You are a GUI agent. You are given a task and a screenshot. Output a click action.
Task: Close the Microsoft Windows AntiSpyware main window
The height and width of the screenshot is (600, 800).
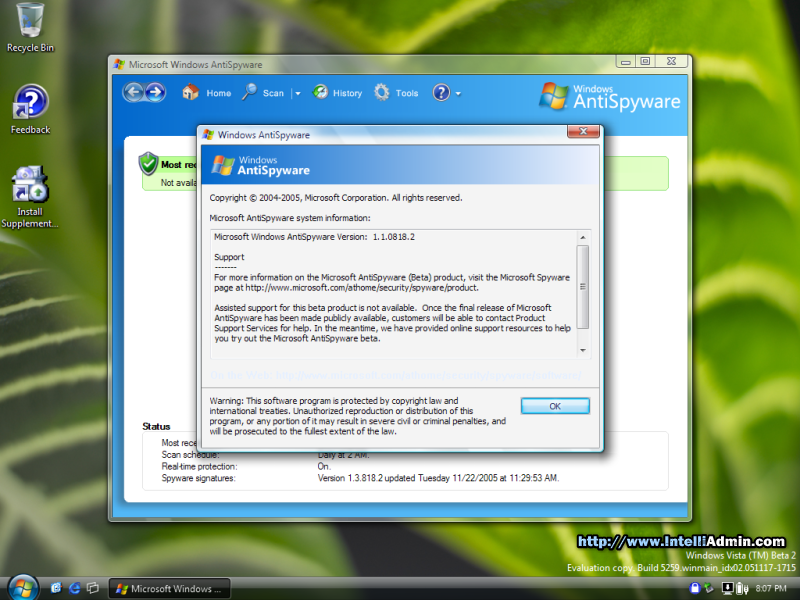(671, 61)
